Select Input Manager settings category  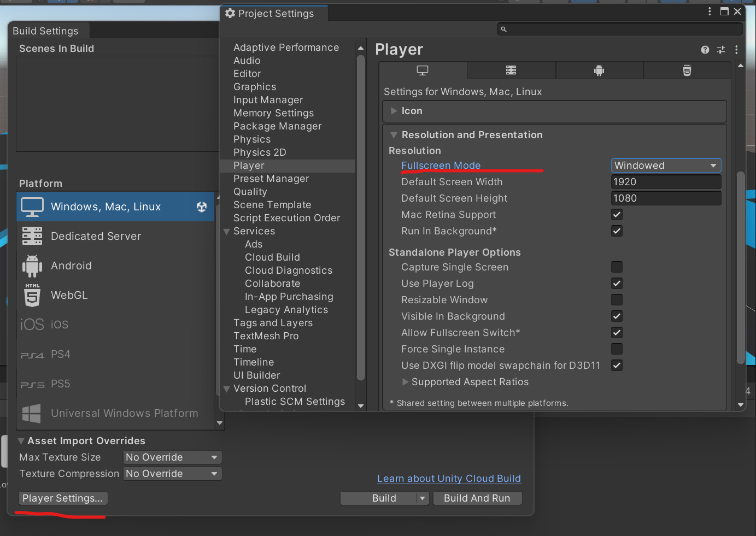click(268, 100)
